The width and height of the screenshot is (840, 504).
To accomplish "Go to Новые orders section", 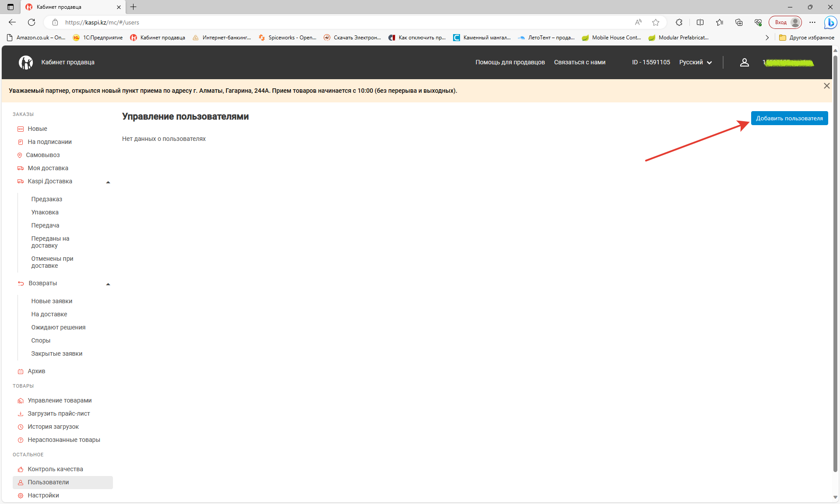I will (37, 129).
